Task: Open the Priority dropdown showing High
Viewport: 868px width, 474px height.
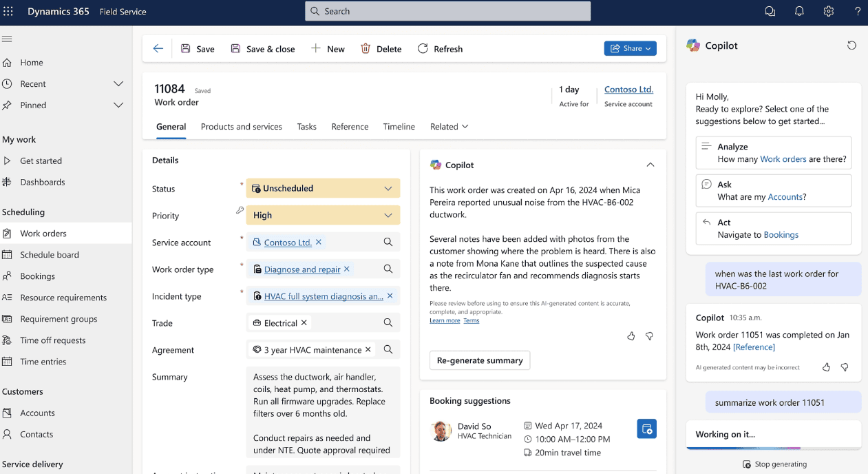Action: [324, 215]
